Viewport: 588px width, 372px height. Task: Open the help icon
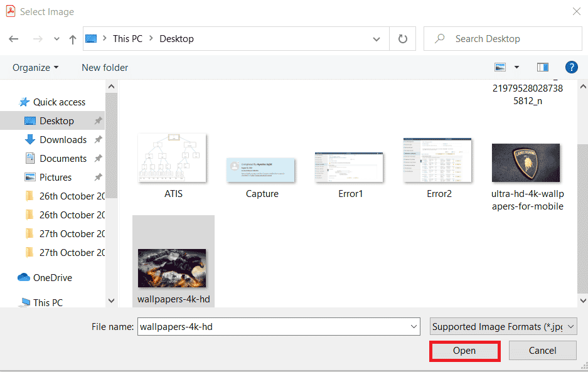click(571, 67)
